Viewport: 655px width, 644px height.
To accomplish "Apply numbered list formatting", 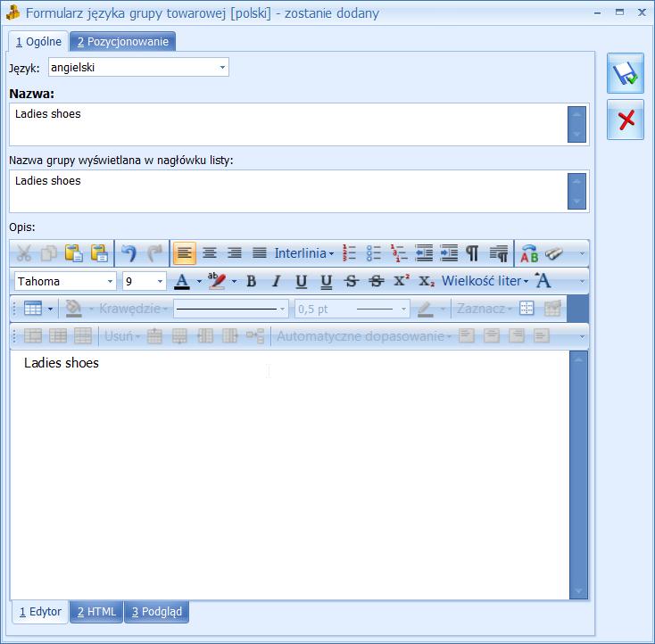I will pos(349,253).
